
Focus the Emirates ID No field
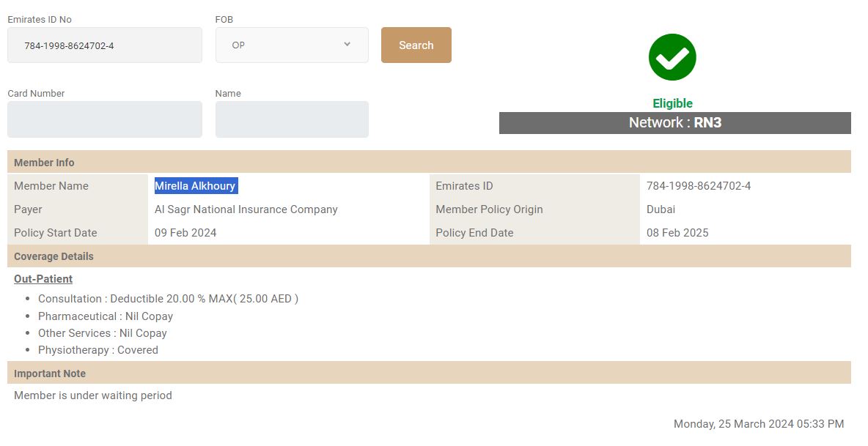coord(105,45)
